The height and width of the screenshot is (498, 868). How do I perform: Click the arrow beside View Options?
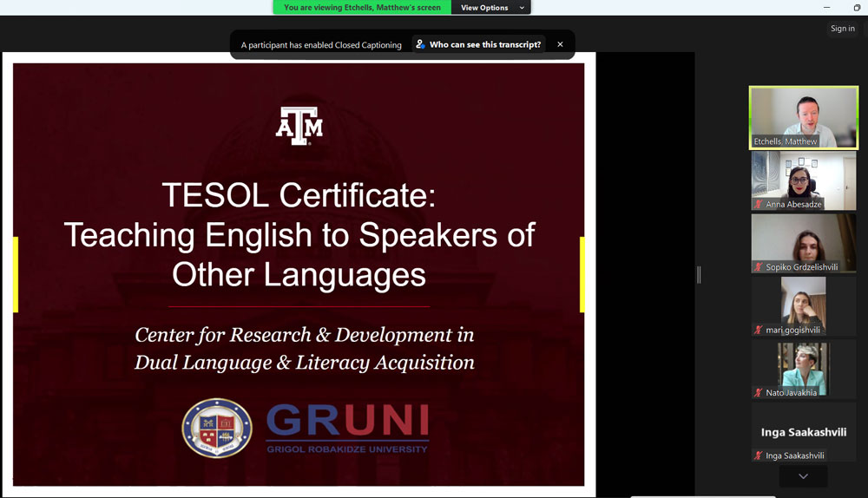[522, 8]
